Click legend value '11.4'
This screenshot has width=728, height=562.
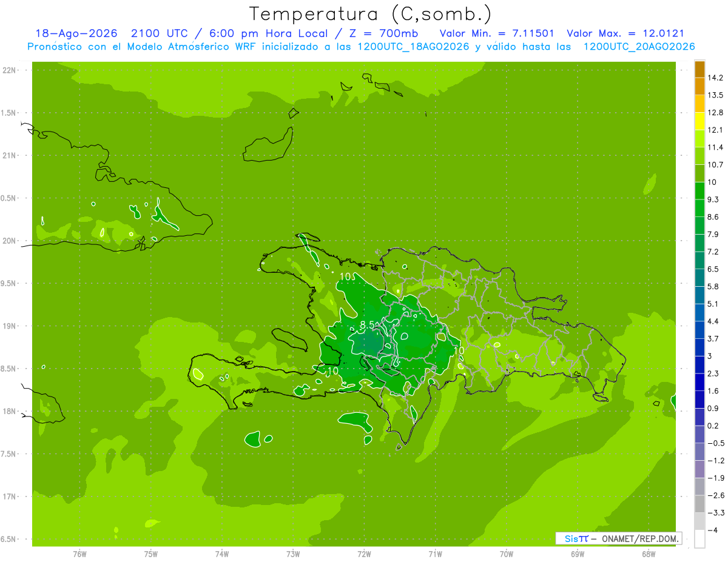(x=716, y=147)
